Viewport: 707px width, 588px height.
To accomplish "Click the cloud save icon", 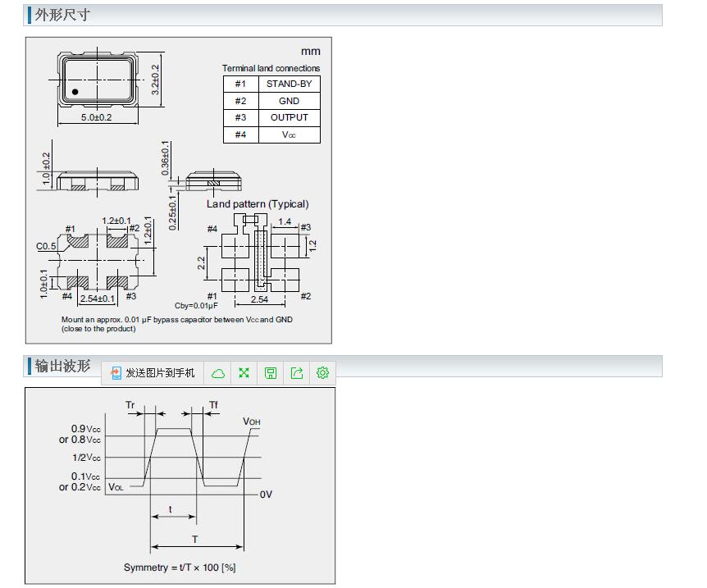I will 218,373.
